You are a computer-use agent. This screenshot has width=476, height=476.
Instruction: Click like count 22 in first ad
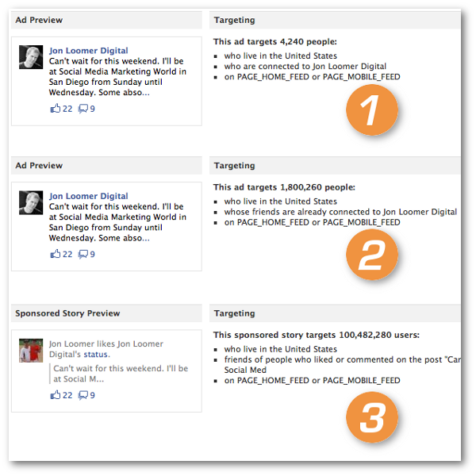[67, 109]
